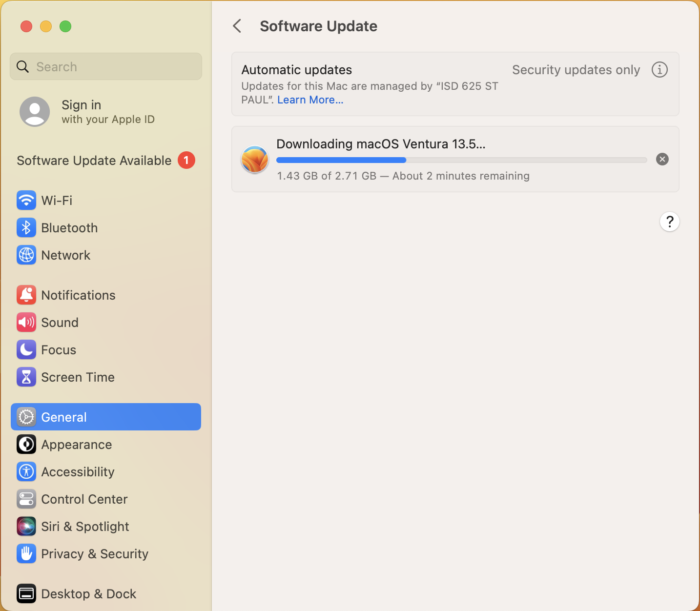Image resolution: width=700 pixels, height=611 pixels.
Task: Select the Accessibility icon
Action: pos(26,471)
